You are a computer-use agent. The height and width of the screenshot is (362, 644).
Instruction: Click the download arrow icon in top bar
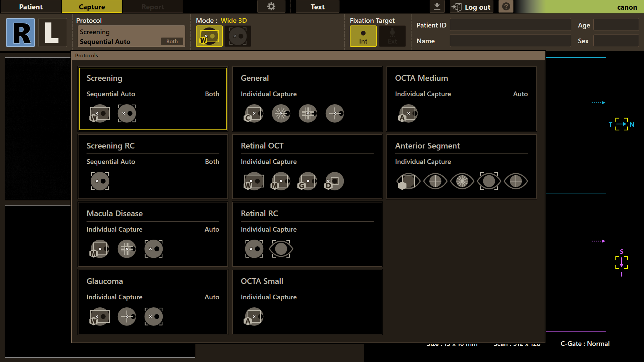pyautogui.click(x=437, y=6)
